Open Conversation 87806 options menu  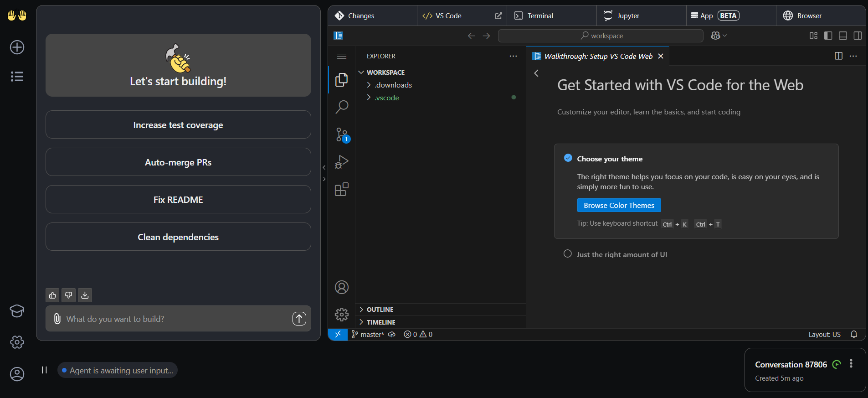coord(851,364)
